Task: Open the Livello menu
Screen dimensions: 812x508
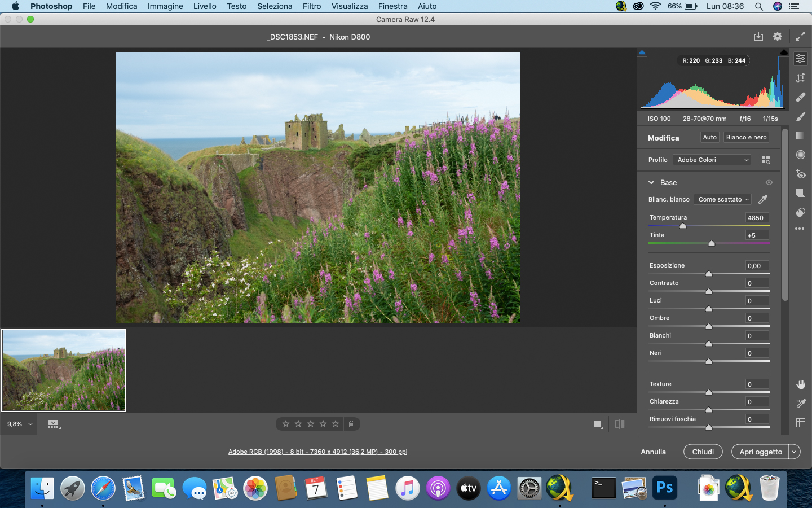Action: [x=205, y=6]
